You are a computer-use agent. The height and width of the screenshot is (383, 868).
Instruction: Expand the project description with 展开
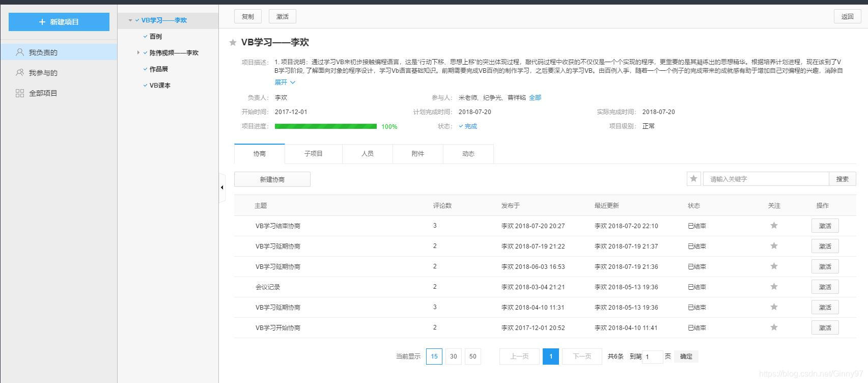(285, 82)
